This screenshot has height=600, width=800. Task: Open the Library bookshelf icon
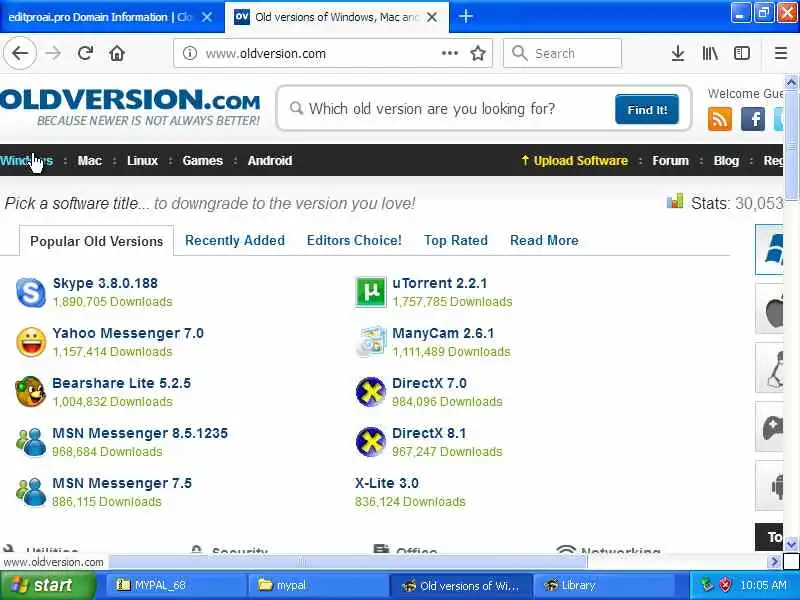[710, 53]
